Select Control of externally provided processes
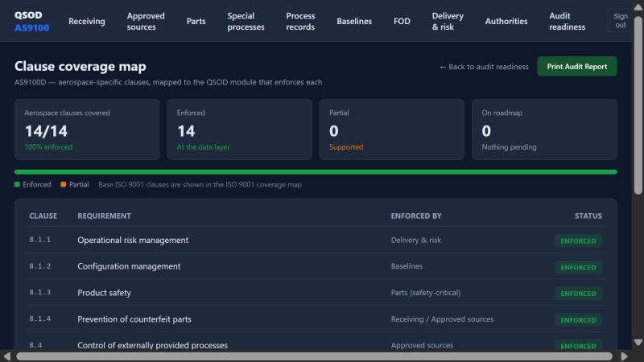The height and width of the screenshot is (362, 644). pos(152,345)
